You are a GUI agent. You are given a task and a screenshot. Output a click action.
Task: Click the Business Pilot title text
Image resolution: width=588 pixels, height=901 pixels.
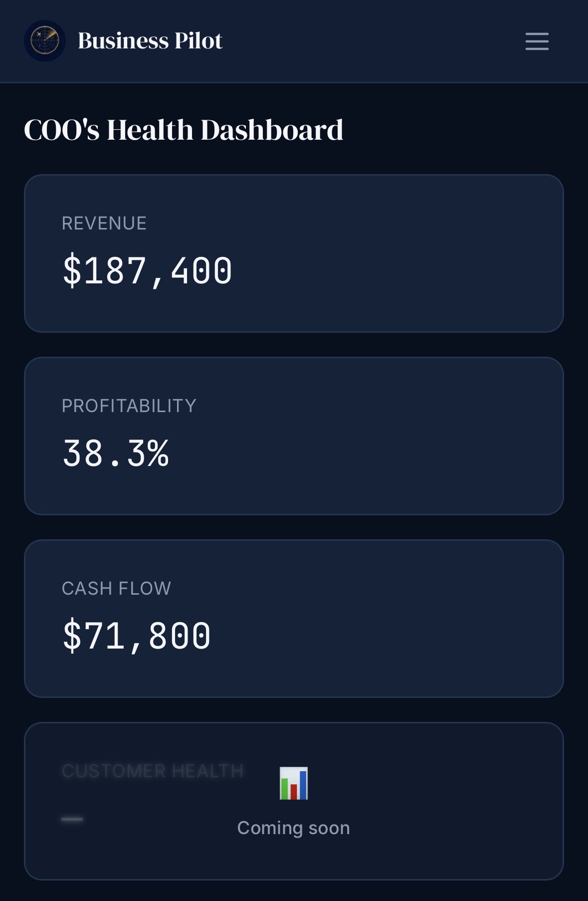pyautogui.click(x=150, y=41)
